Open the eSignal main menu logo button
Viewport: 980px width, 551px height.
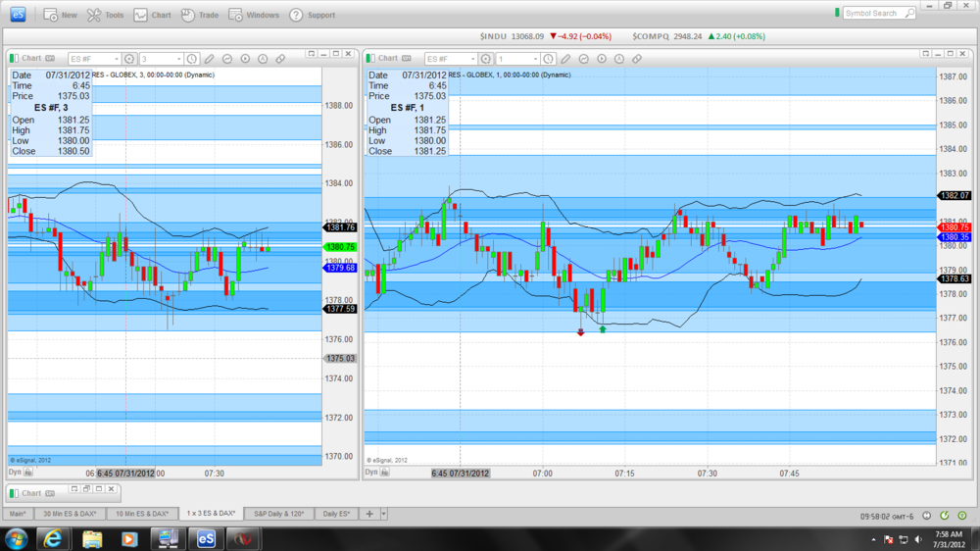point(18,15)
